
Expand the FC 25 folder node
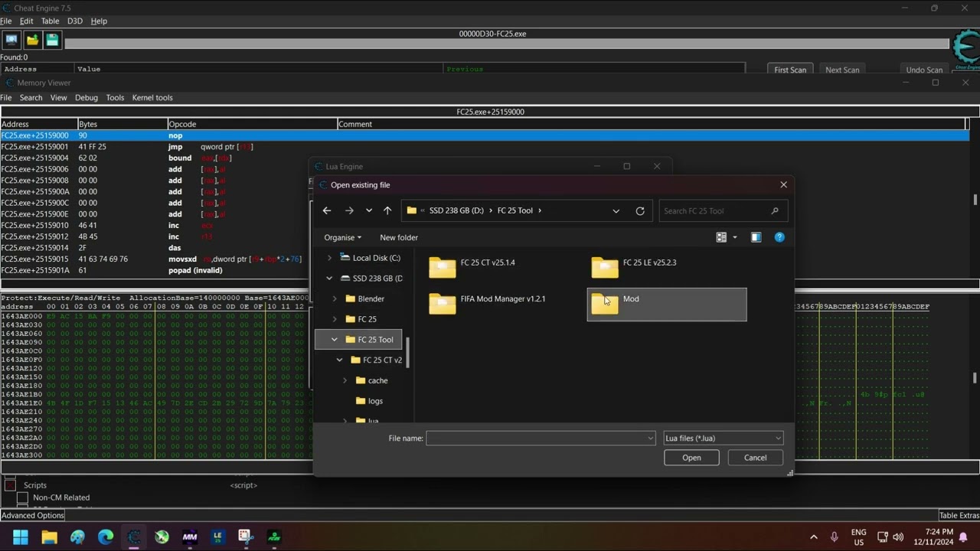pos(335,319)
